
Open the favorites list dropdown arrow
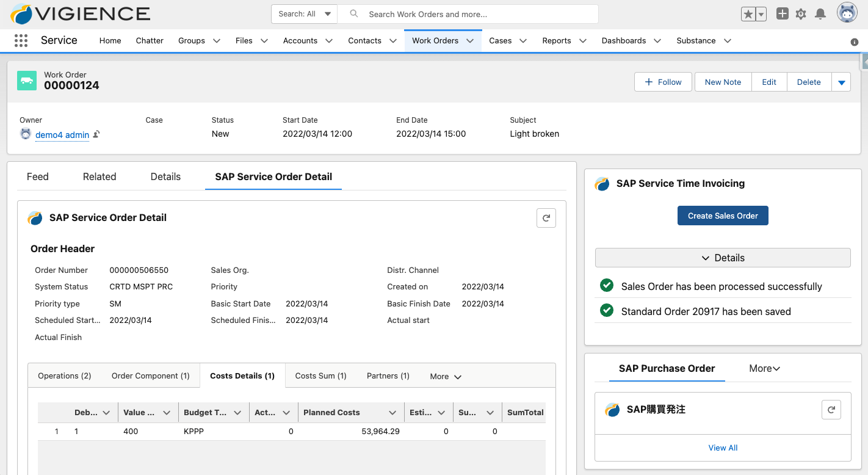(761, 14)
